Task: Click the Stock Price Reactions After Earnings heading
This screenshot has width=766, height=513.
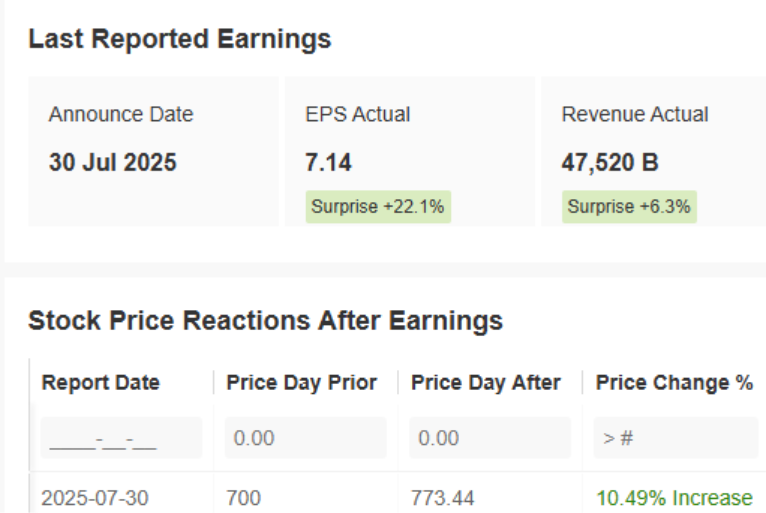Action: (x=265, y=321)
